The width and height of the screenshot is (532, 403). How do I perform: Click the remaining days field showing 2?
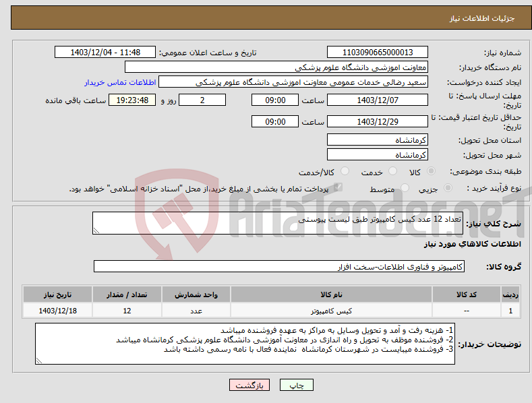202,100
